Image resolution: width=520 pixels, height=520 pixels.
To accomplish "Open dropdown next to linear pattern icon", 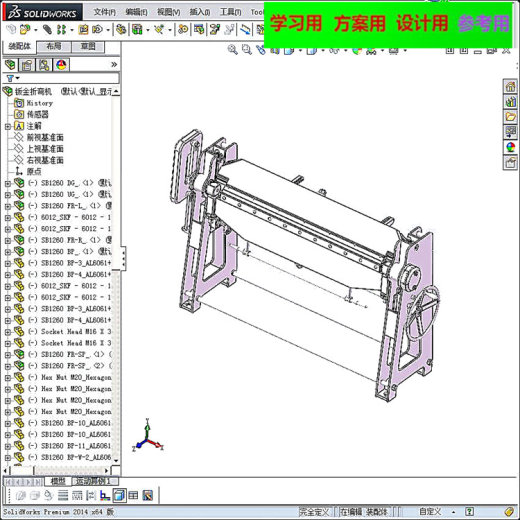I will click(72, 30).
